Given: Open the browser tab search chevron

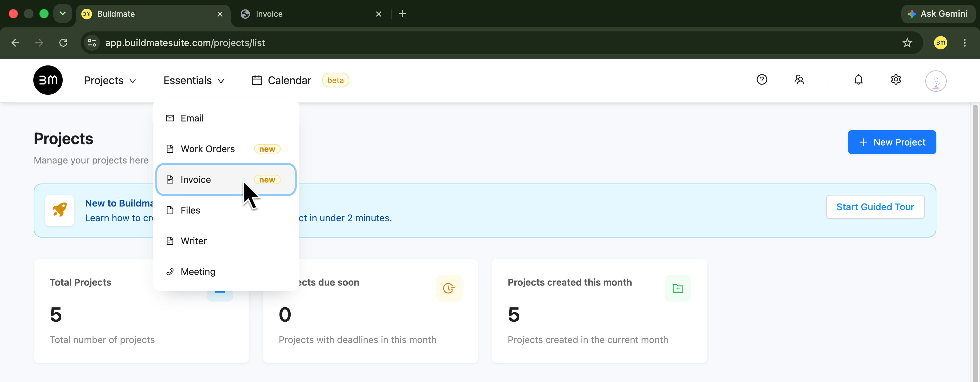Looking at the screenshot, I should pyautogui.click(x=63, y=14).
